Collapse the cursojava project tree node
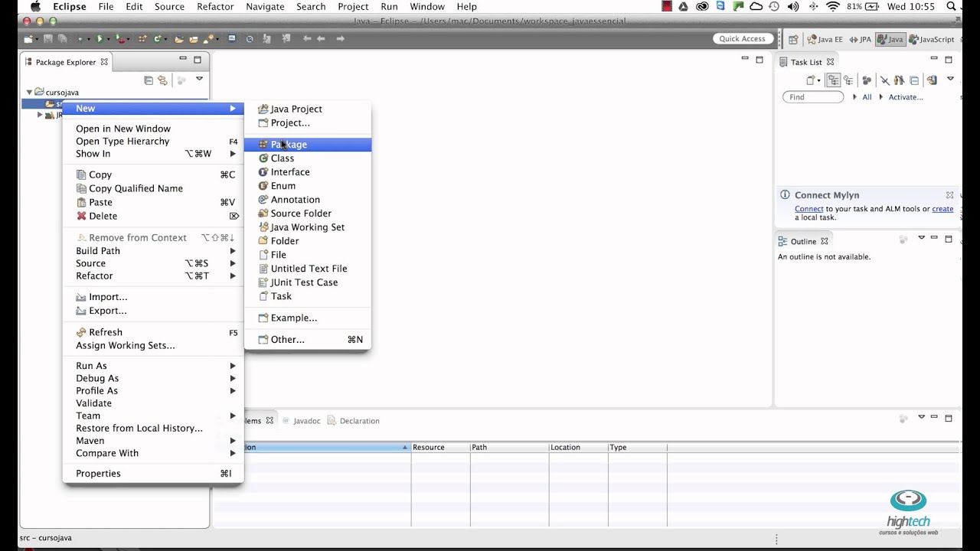Image resolution: width=980 pixels, height=551 pixels. point(29,93)
